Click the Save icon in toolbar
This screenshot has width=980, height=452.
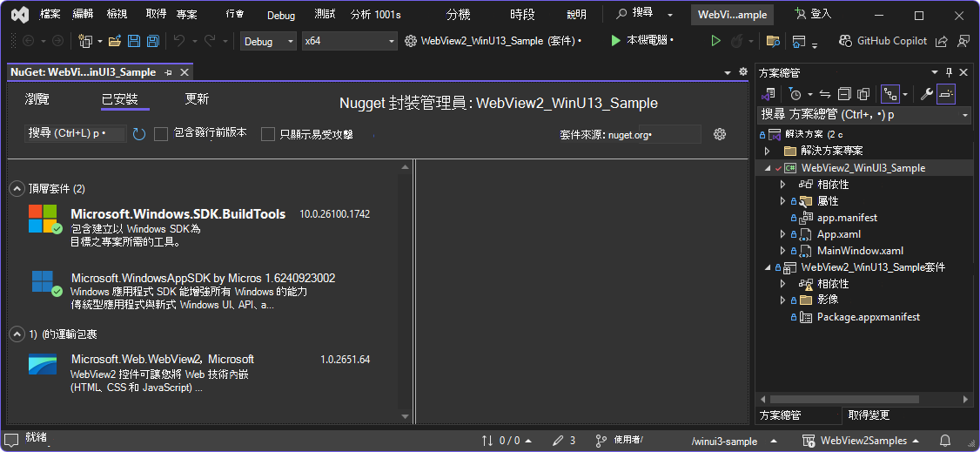coord(134,41)
